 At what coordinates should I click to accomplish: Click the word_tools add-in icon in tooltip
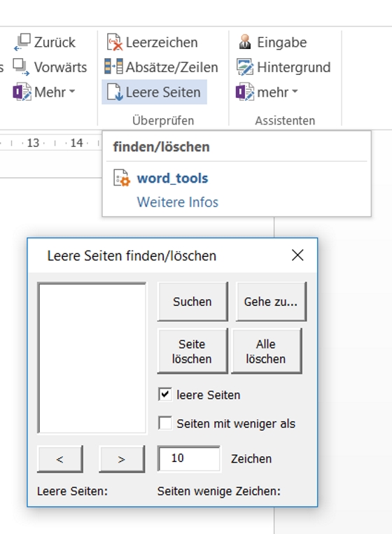coord(122,178)
